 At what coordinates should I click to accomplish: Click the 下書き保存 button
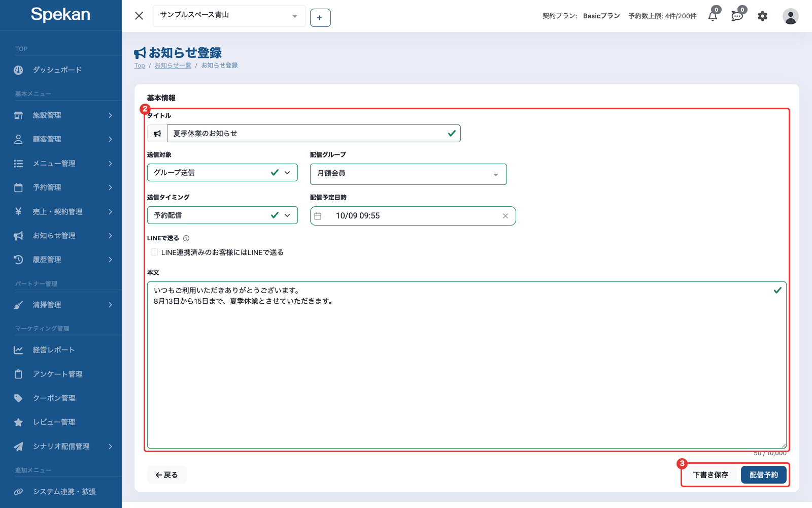[710, 475]
